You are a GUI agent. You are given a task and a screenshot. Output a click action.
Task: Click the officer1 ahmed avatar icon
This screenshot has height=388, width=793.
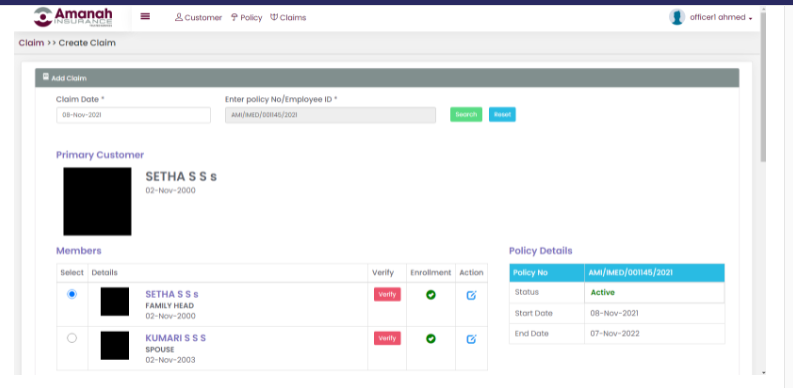(677, 17)
